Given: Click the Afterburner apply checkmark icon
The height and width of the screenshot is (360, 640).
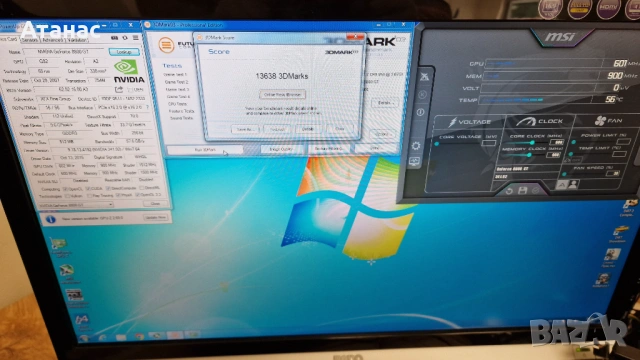Looking at the screenshot, I should click(536, 190).
